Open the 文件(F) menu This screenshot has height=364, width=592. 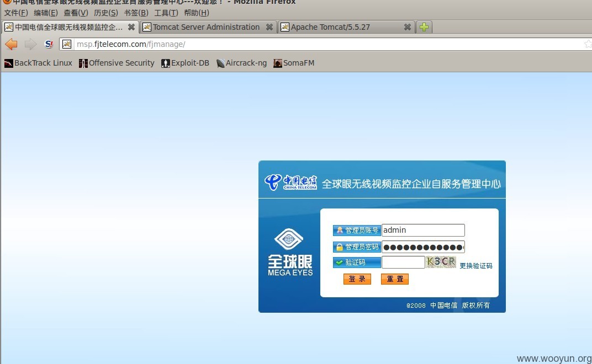click(x=16, y=13)
